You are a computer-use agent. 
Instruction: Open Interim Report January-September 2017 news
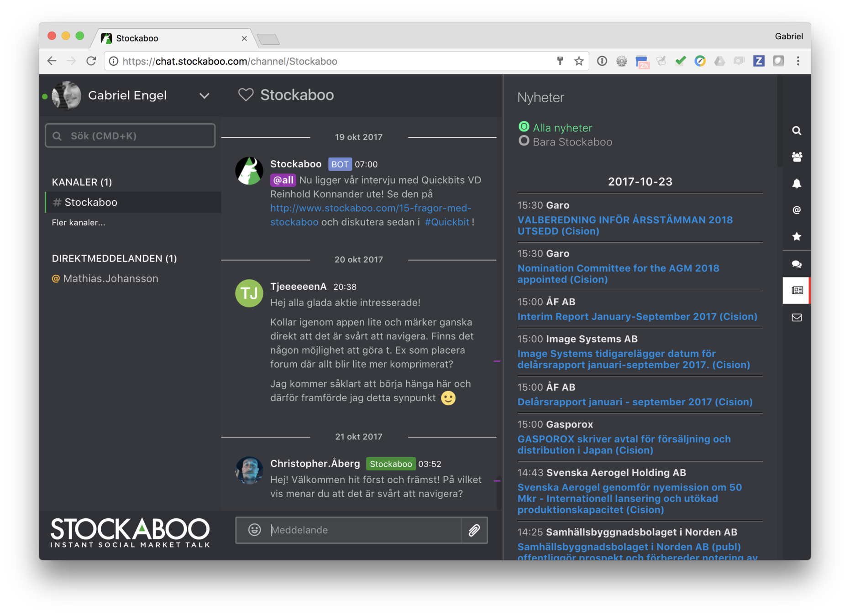click(637, 317)
